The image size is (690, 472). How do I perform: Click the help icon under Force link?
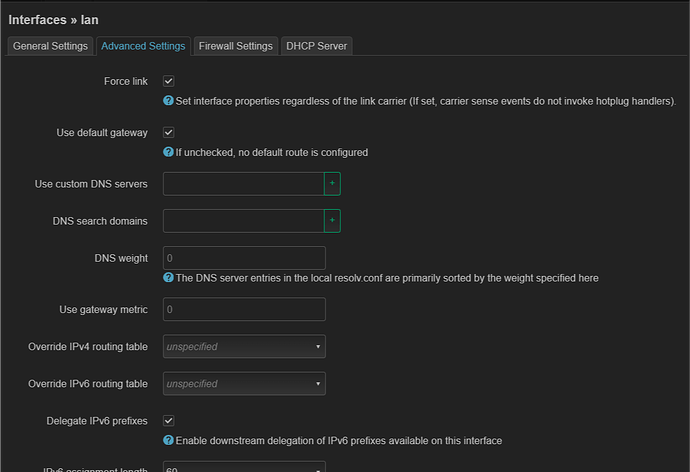168,101
